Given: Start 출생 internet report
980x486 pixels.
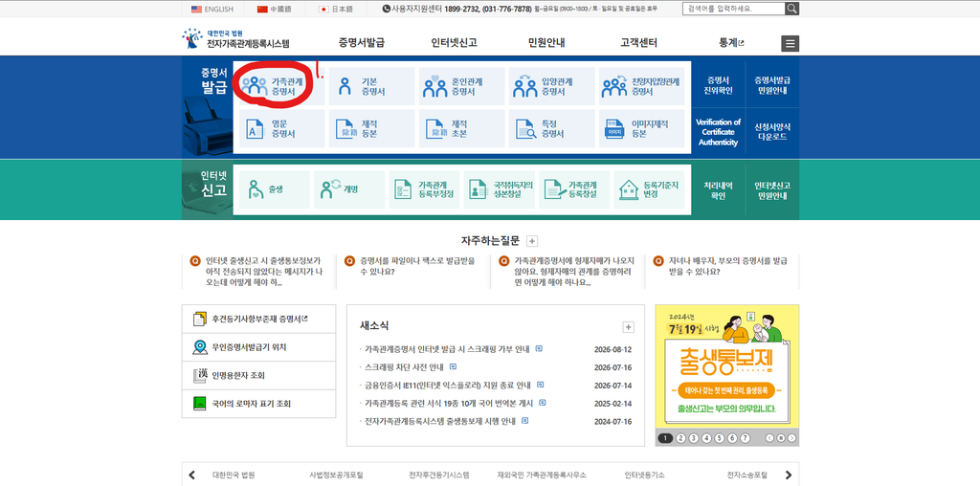Looking at the screenshot, I should (275, 189).
